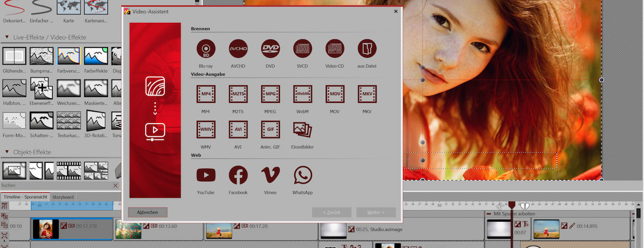Select the Halbton effect
The image size is (644, 248).
pyautogui.click(x=14, y=88)
